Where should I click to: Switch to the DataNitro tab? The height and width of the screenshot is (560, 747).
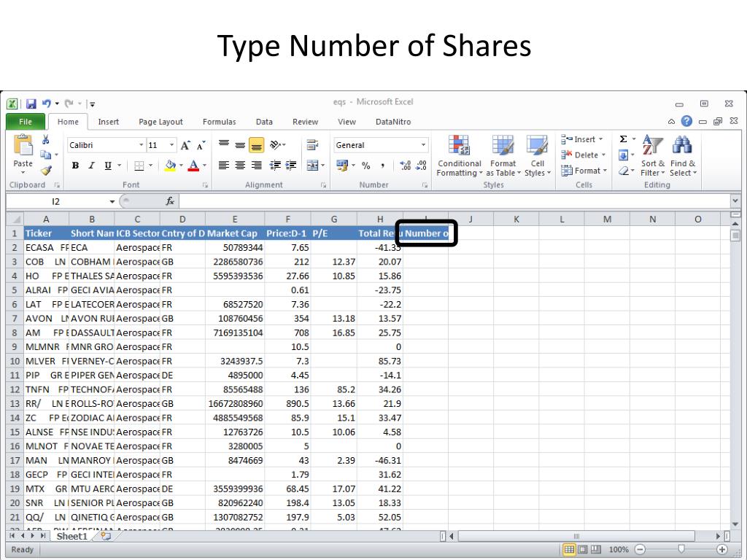click(x=393, y=122)
